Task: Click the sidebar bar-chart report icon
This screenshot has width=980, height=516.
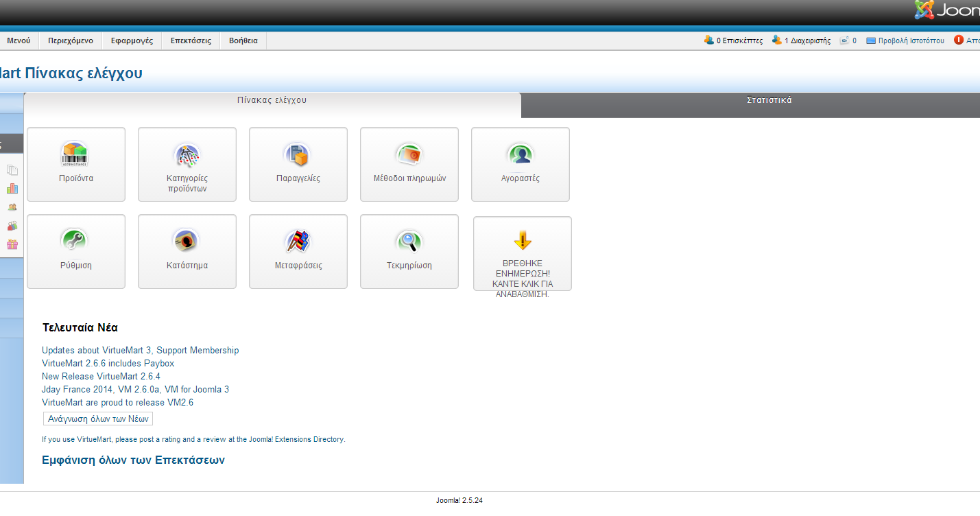Action: (12, 189)
